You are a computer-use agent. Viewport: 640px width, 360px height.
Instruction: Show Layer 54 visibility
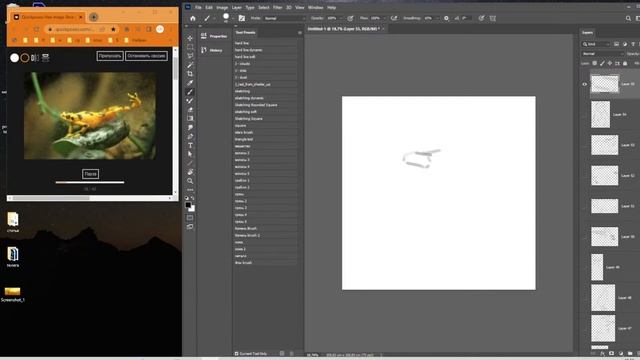pos(584,115)
